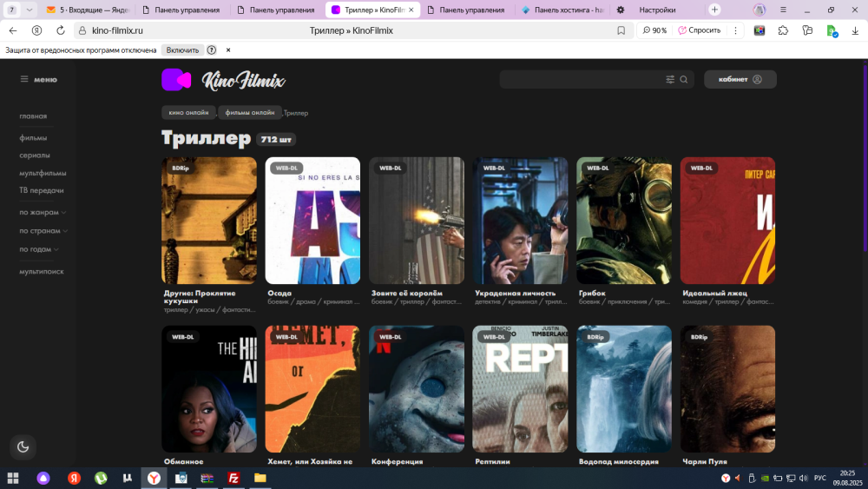Click the KinoFilmix camera logo
Viewport: 868px width, 489px height.
[x=176, y=80]
